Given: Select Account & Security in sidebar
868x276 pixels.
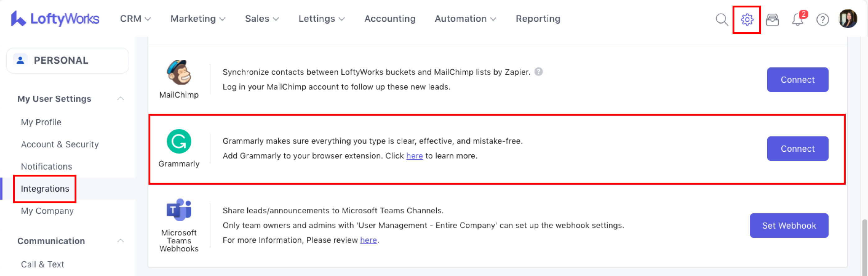Looking at the screenshot, I should 60,144.
